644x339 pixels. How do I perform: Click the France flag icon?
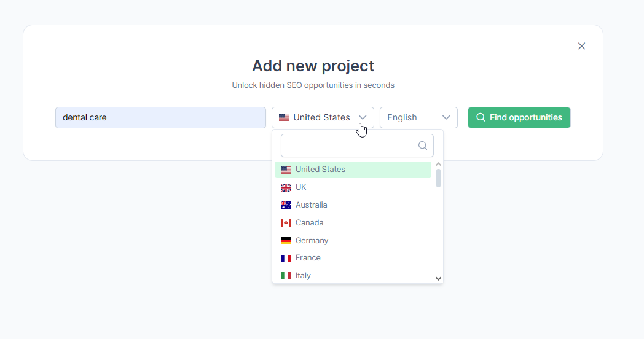286,259
